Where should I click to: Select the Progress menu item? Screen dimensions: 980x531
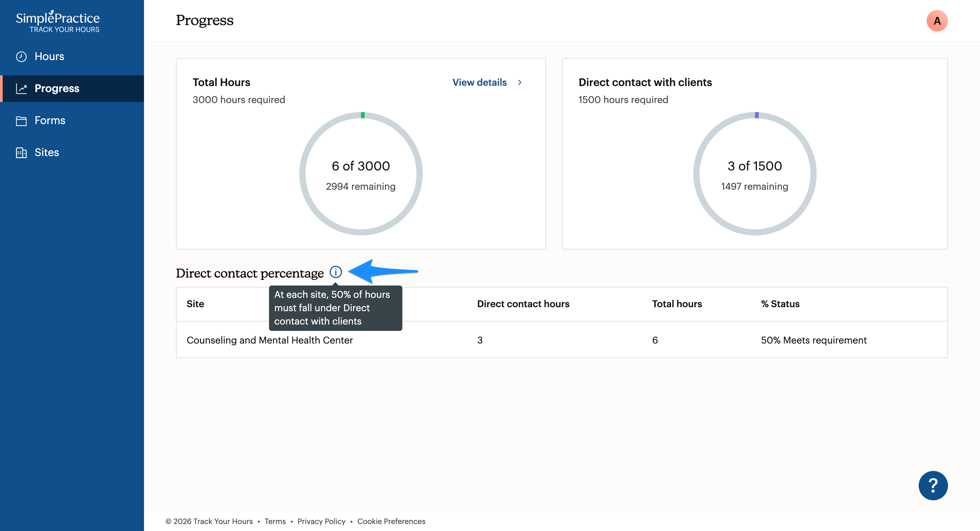tap(72, 88)
